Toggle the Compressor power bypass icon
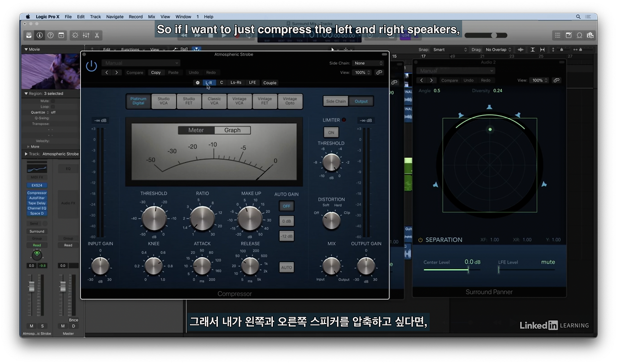The width and height of the screenshot is (617, 364). pyautogui.click(x=92, y=66)
